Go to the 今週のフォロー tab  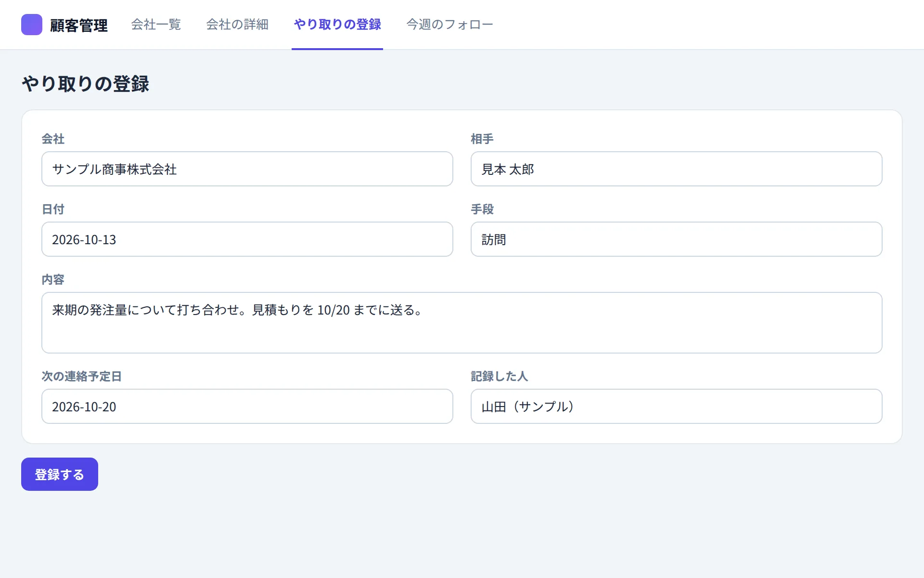(449, 25)
